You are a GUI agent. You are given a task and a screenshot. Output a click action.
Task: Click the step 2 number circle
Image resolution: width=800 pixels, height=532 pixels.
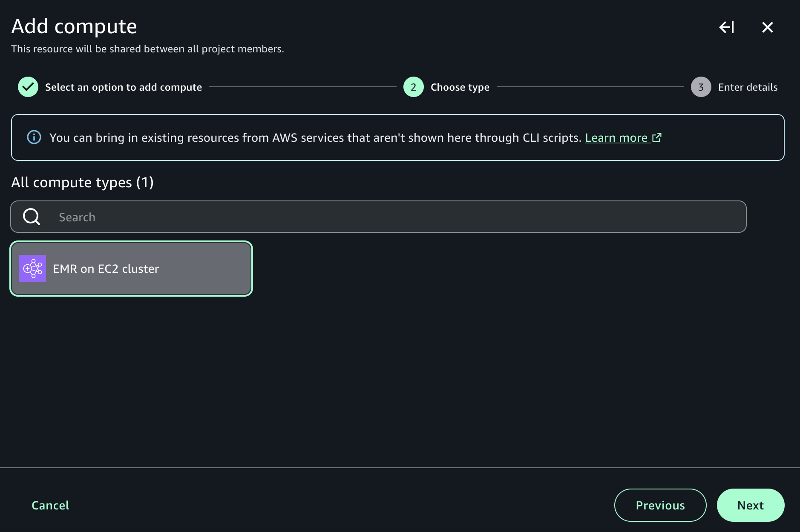tap(413, 87)
